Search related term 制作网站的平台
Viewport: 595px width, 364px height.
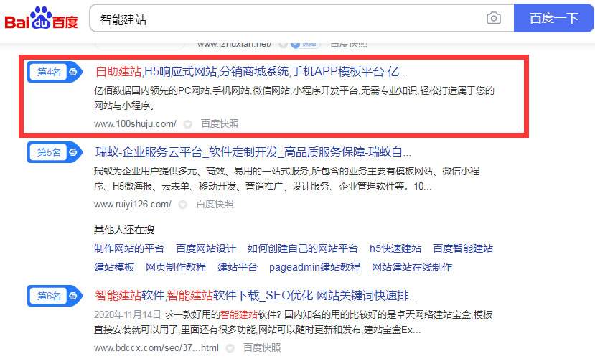point(129,248)
